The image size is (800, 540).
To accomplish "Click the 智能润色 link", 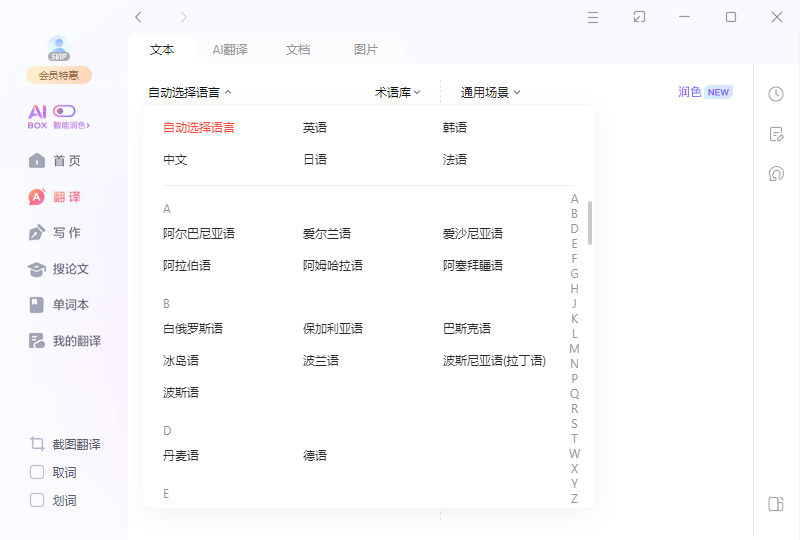I will click(71, 125).
